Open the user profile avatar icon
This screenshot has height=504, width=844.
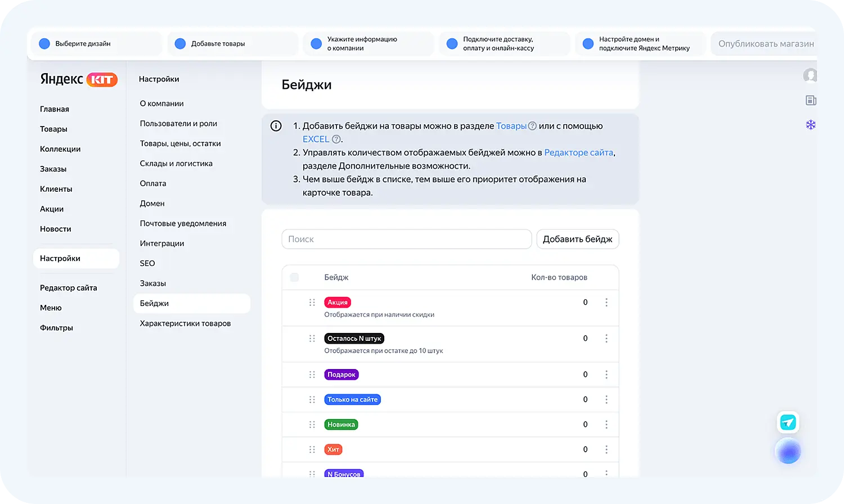(x=810, y=75)
